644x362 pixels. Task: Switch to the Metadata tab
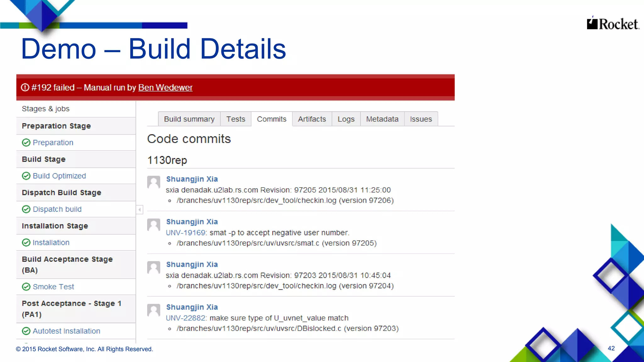(382, 119)
